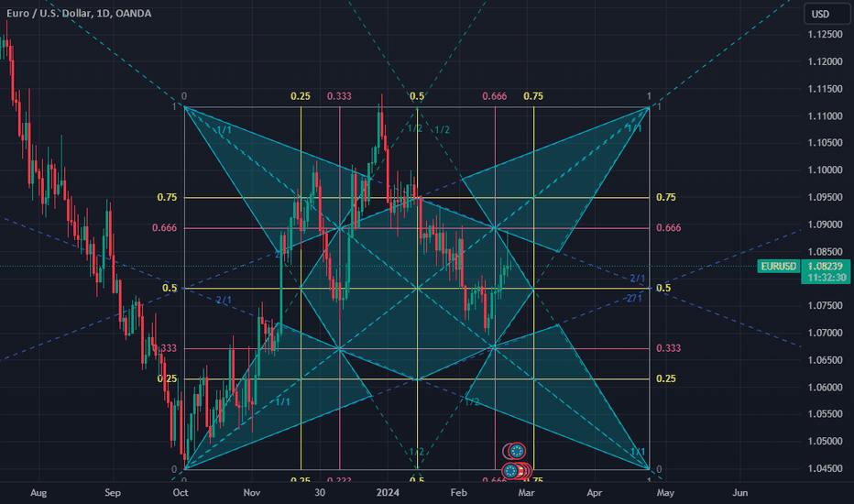This screenshot has height=504, width=854.
Task: Open the upper EU economic event icon
Action: pyautogui.click(x=516, y=451)
